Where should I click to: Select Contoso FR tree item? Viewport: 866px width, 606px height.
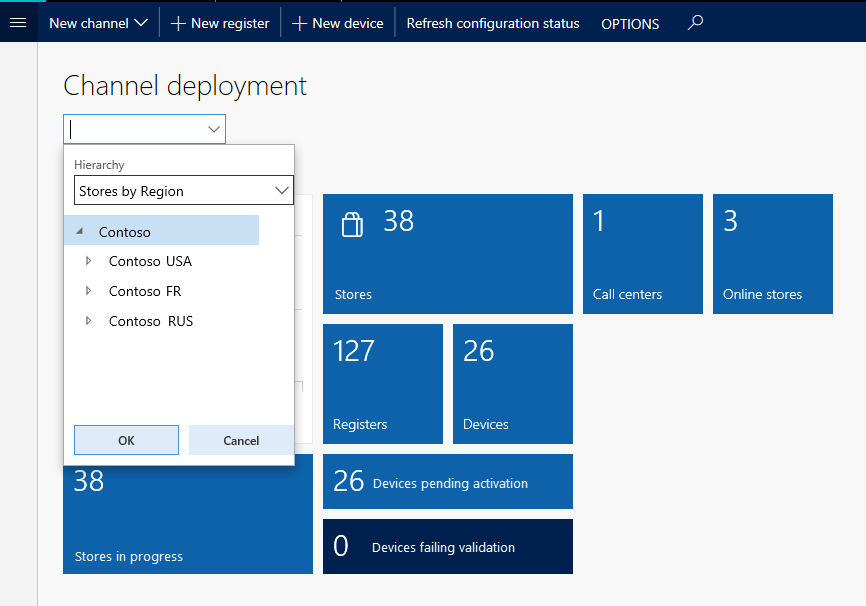pos(145,291)
